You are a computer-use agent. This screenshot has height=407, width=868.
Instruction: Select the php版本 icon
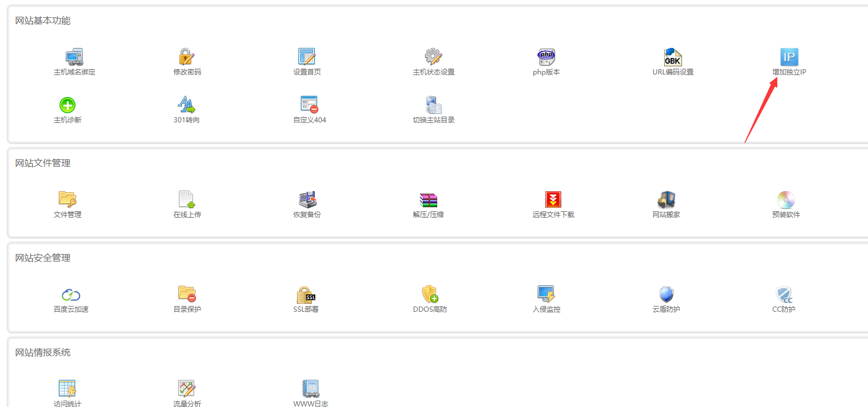pyautogui.click(x=546, y=57)
